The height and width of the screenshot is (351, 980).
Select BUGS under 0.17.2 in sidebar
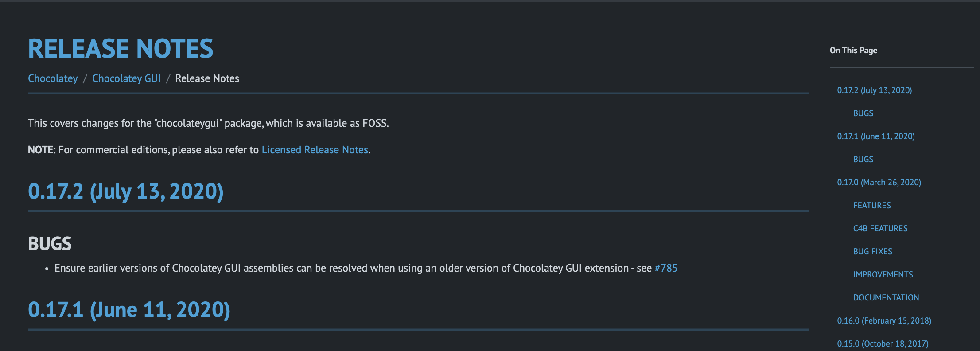[x=863, y=113]
